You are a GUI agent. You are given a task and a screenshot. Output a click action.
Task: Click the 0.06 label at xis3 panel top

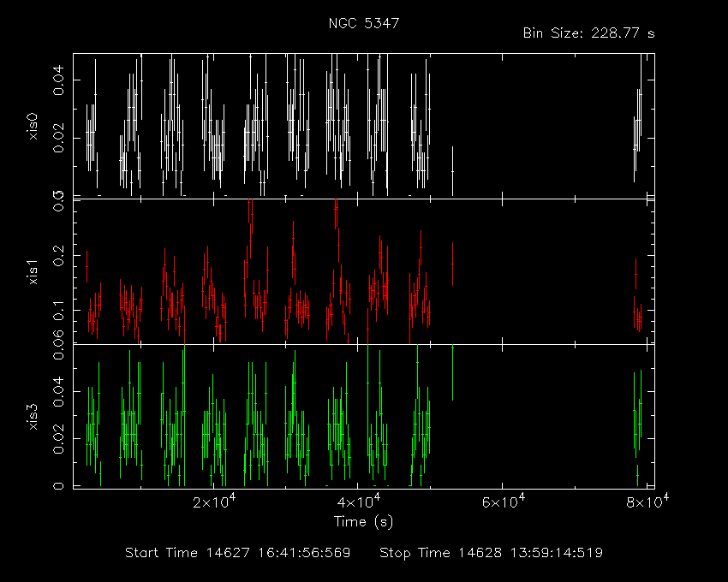(58, 345)
